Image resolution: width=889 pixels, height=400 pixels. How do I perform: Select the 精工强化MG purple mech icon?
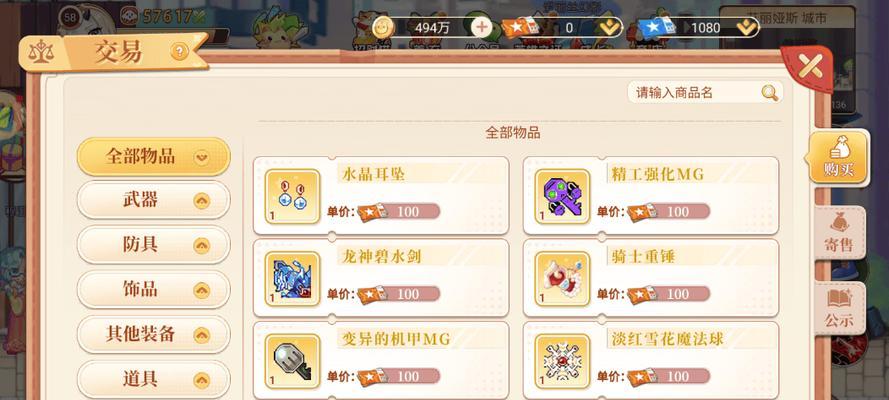tap(562, 197)
